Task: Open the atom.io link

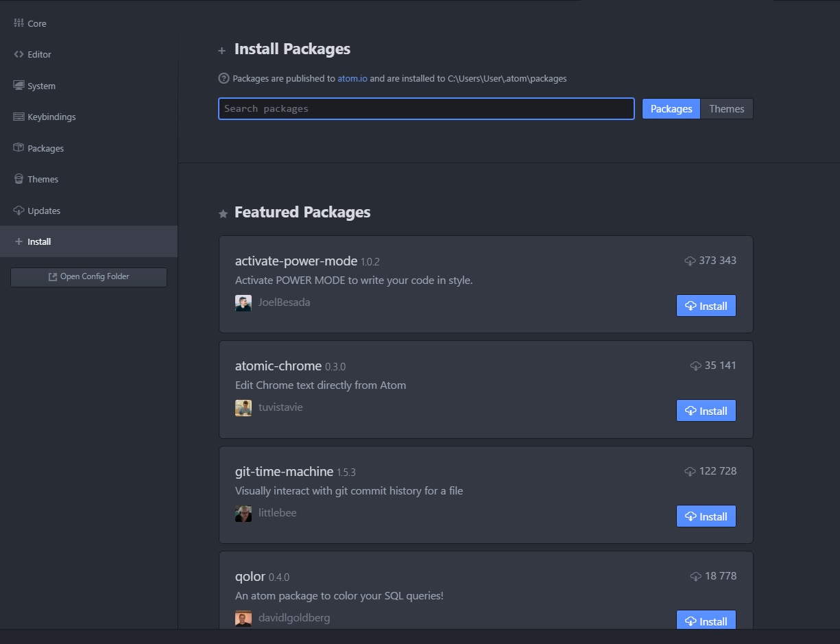Action: [x=352, y=78]
